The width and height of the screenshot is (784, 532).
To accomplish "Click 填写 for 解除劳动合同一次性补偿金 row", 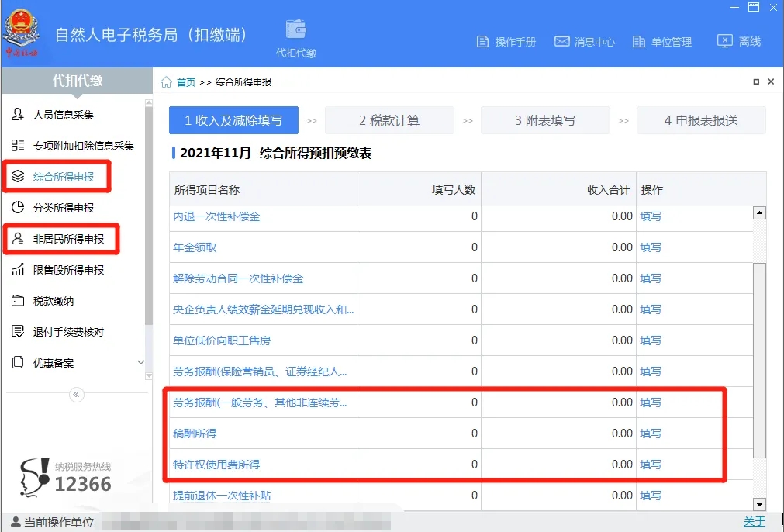I will pos(651,278).
